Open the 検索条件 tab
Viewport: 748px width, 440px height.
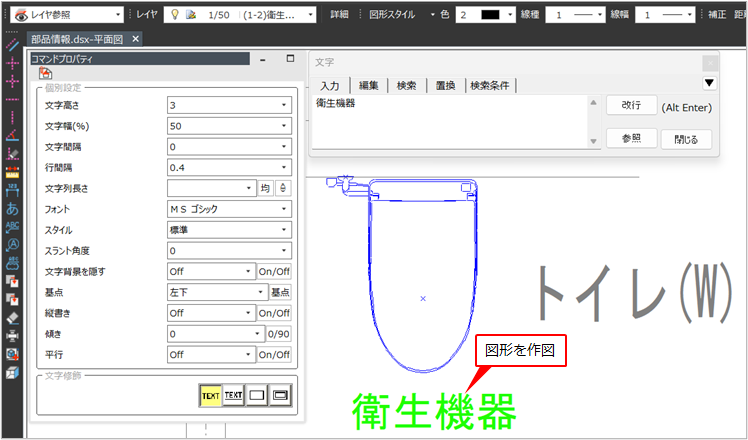[489, 85]
